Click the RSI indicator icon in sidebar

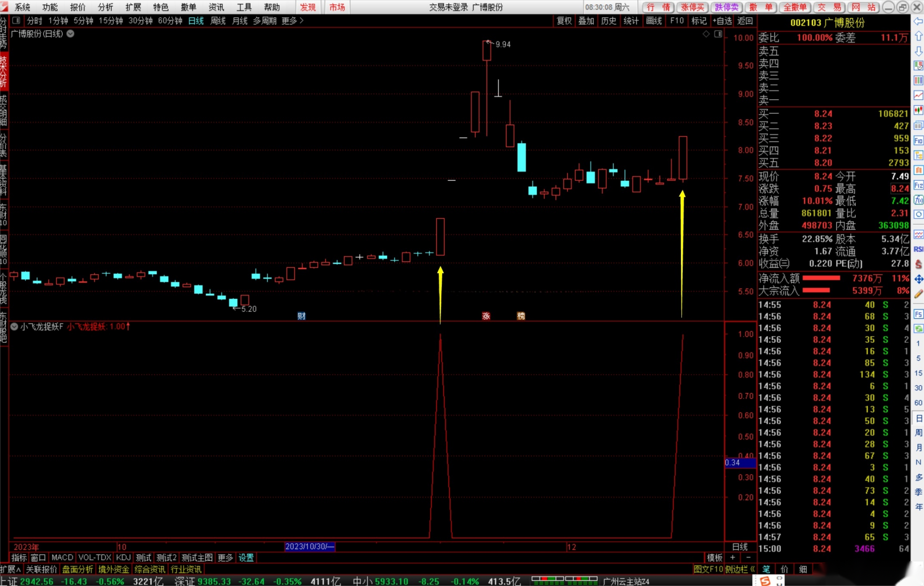pos(918,249)
